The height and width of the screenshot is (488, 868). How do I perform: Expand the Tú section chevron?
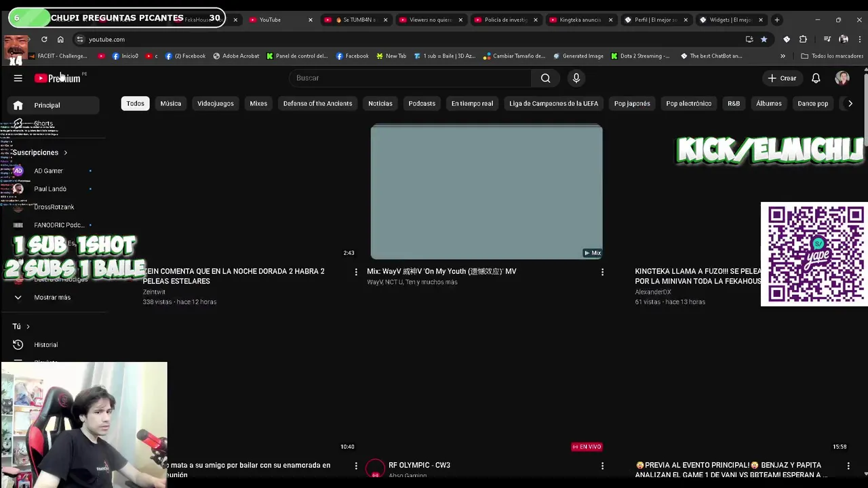[28, 327]
